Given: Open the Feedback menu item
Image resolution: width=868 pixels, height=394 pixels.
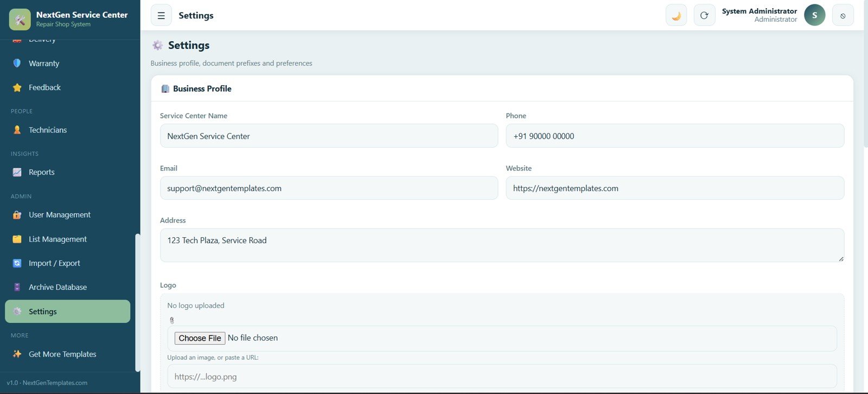Looking at the screenshot, I should point(67,87).
